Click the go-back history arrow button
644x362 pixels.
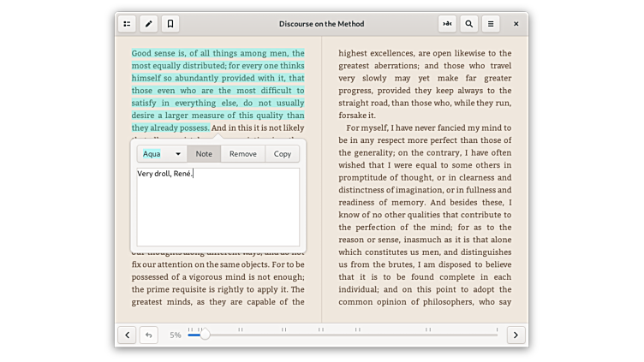click(x=148, y=335)
